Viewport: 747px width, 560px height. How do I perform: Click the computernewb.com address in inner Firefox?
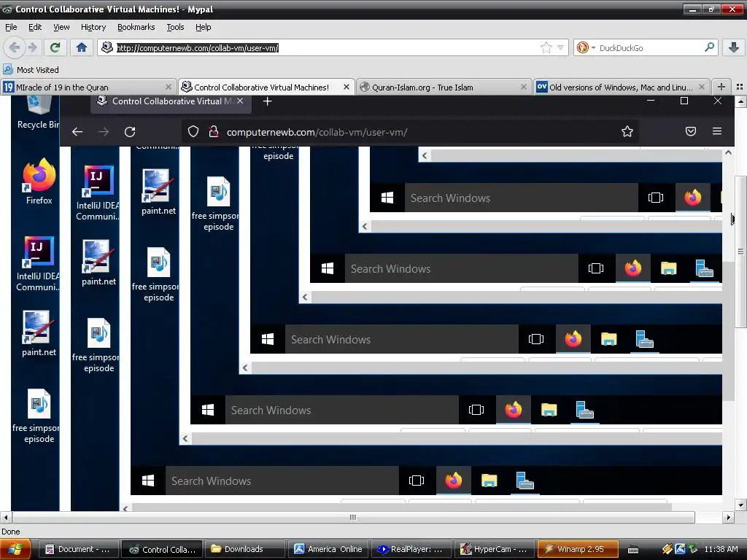[x=317, y=132]
